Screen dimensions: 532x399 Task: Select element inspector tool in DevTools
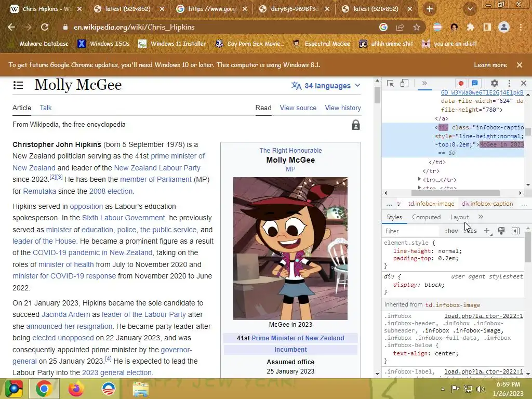pos(390,84)
